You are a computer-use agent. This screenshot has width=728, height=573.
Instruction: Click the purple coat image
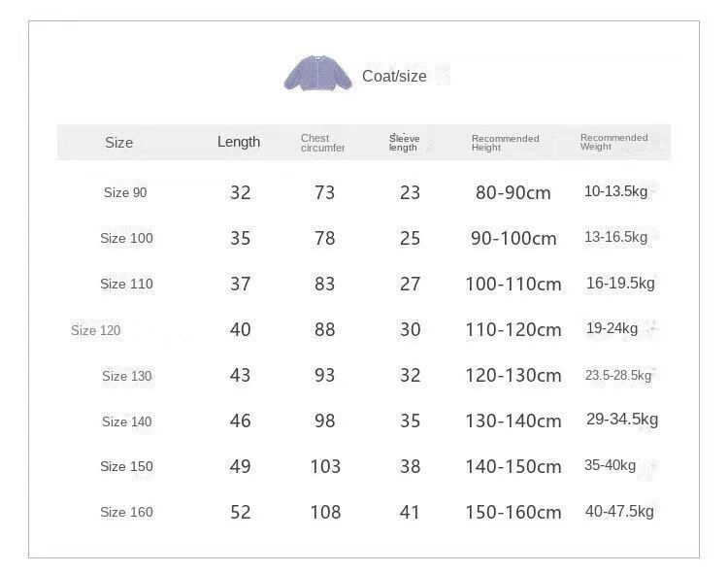[318, 74]
